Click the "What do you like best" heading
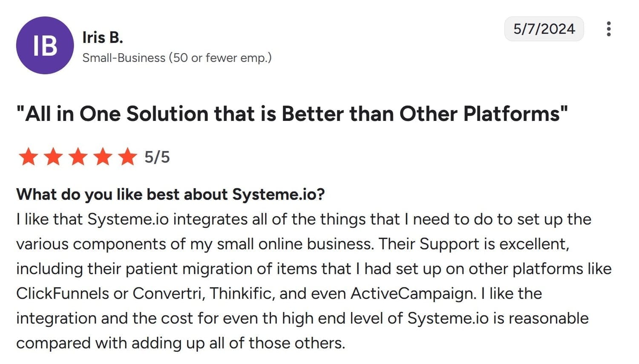 coord(170,194)
